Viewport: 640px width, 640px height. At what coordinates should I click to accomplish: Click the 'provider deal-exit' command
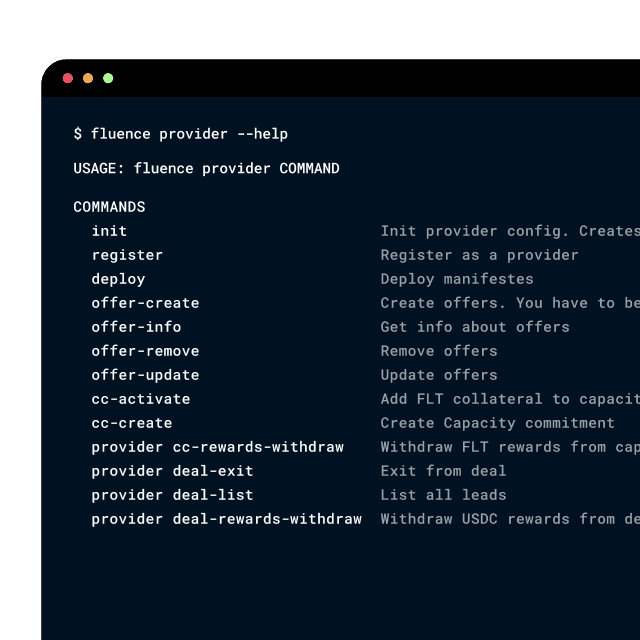tap(172, 471)
